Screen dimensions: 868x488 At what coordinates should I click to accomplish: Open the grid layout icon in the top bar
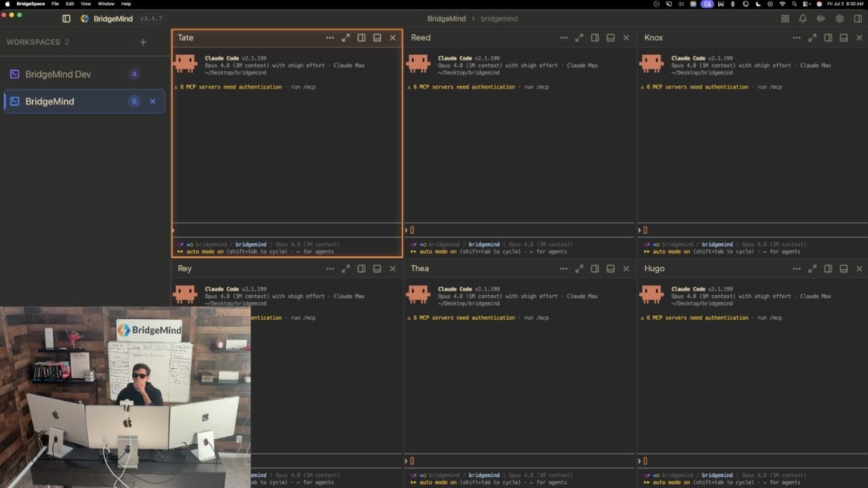[785, 19]
